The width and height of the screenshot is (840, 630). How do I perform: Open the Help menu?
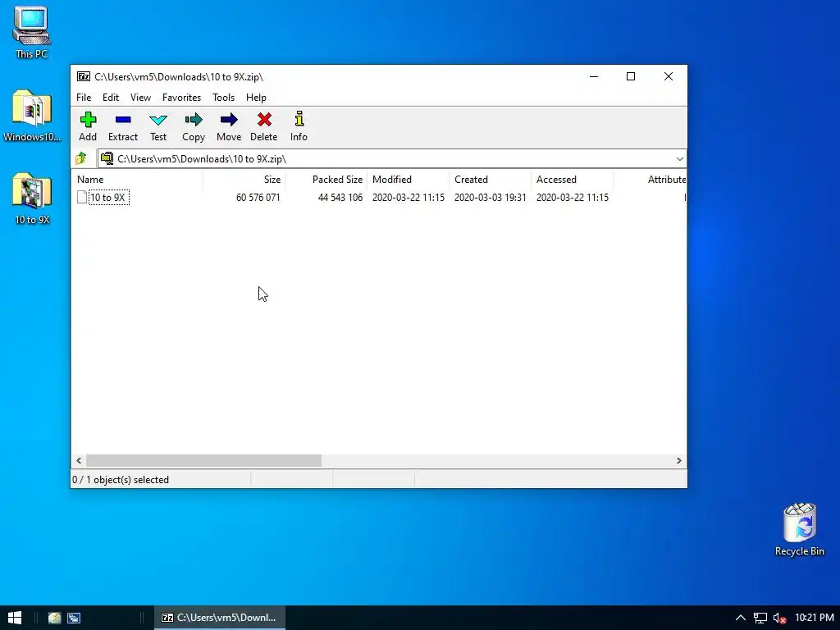(256, 98)
